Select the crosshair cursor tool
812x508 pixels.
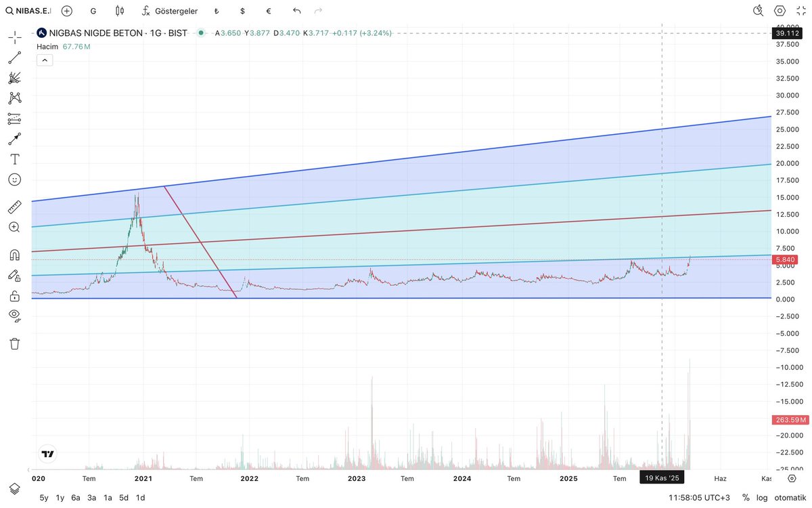click(15, 37)
